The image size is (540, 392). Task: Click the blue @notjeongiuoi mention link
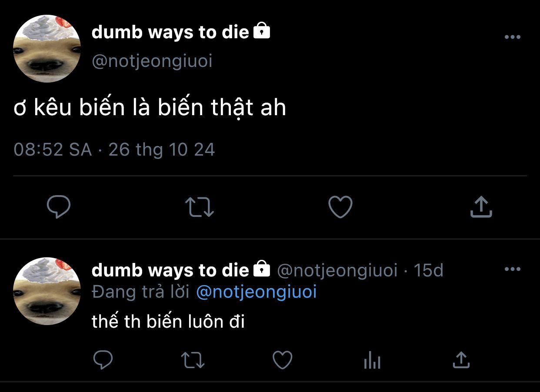[257, 292]
